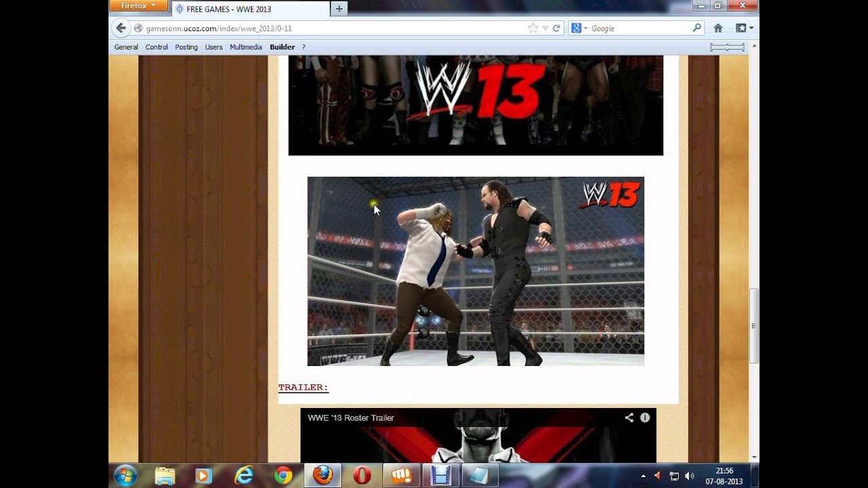The width and height of the screenshot is (868, 488).
Task: Open the Bookmarks menu icon
Action: (x=744, y=28)
